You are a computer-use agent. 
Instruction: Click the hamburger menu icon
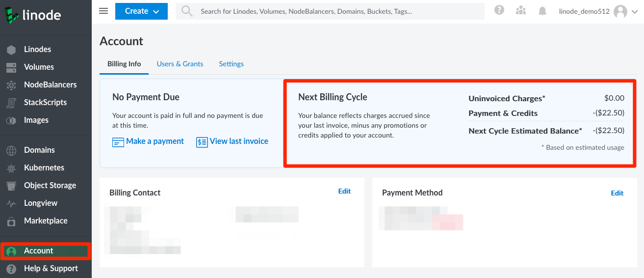pos(103,11)
